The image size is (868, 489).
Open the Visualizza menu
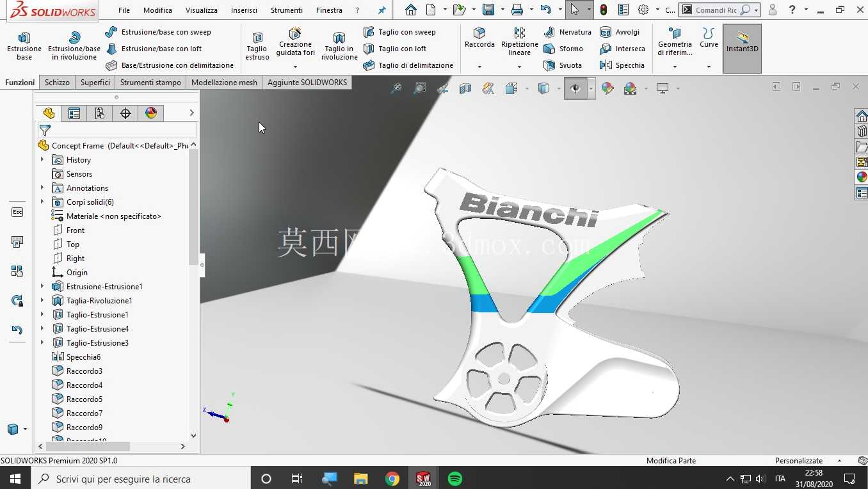click(x=202, y=10)
